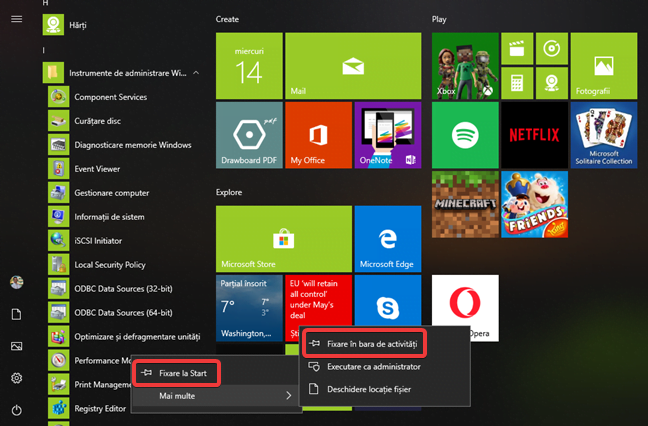Open Diagnosticare memorie Windows
The image size is (648, 426).
click(120, 145)
